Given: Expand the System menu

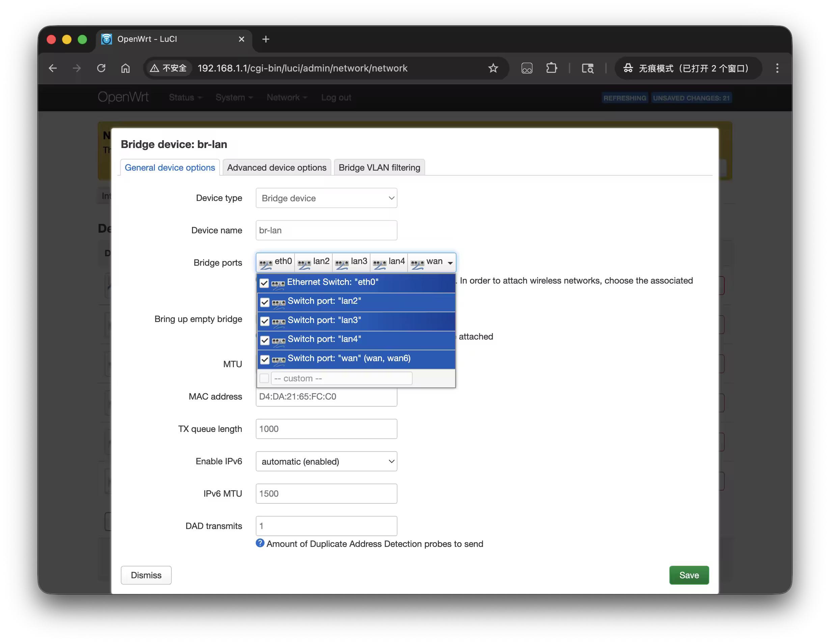Looking at the screenshot, I should 234,97.
